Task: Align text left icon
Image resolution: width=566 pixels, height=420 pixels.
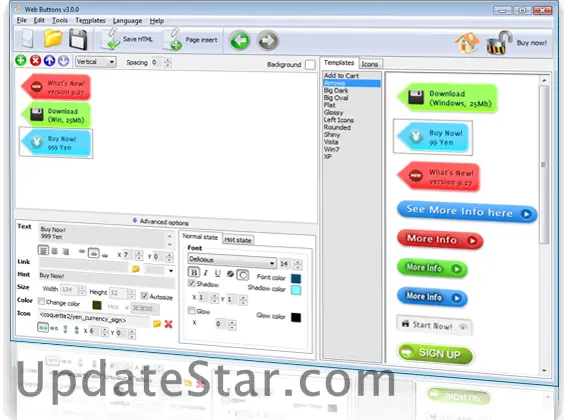Action: pos(43,250)
